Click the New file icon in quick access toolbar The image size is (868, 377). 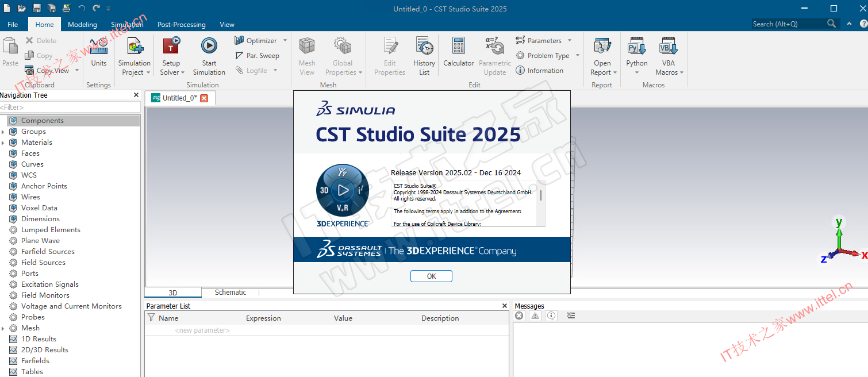coord(7,8)
